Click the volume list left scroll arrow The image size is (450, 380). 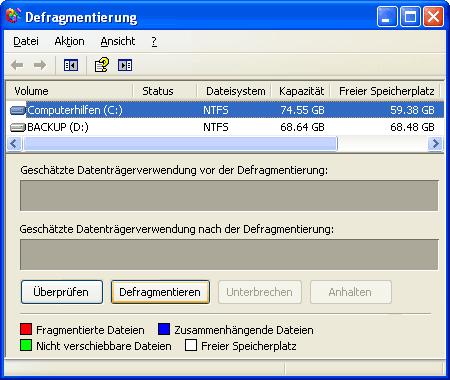14,144
